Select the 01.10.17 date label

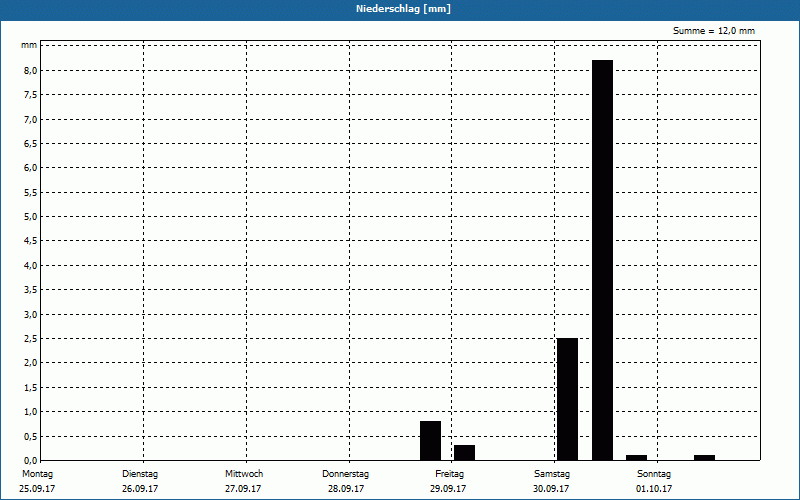[654, 489]
